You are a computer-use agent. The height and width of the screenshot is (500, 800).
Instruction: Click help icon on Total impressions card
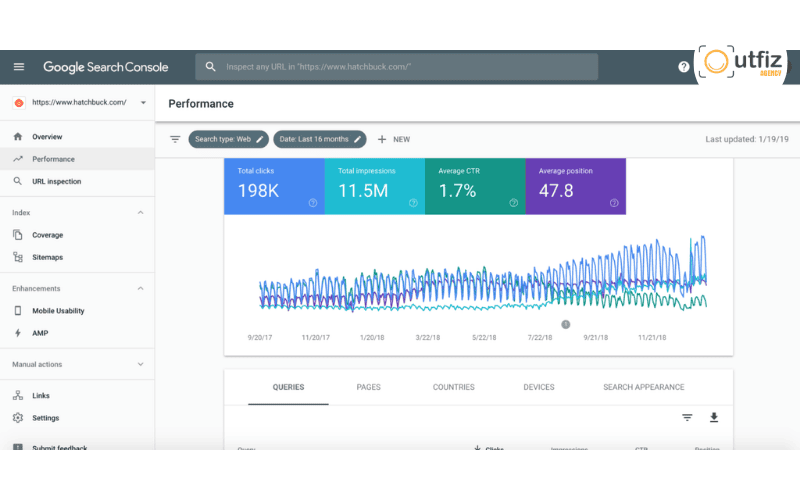413,203
